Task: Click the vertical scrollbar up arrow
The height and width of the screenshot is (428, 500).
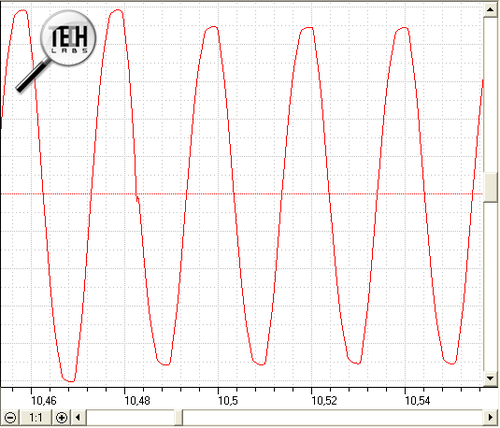Action: (490, 10)
